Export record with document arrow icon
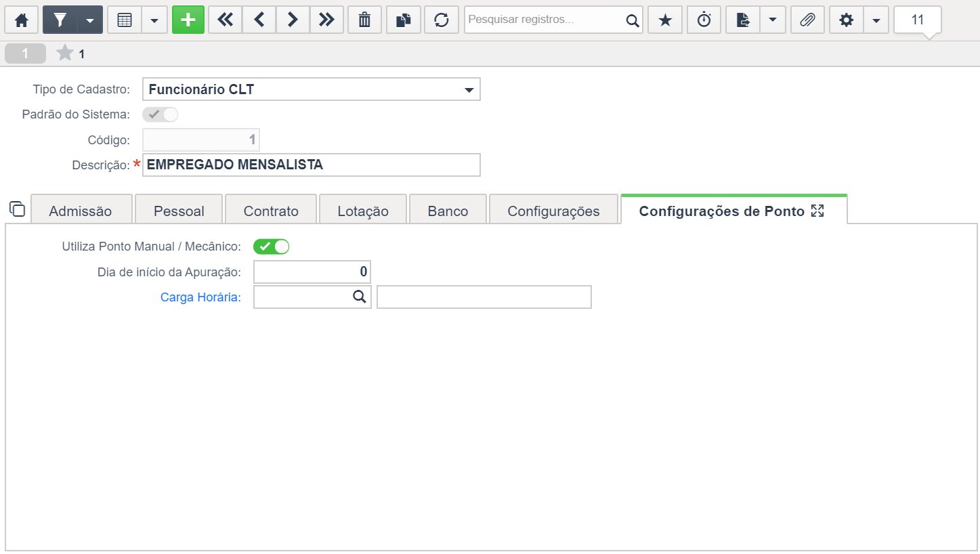The width and height of the screenshot is (980, 554). tap(743, 20)
